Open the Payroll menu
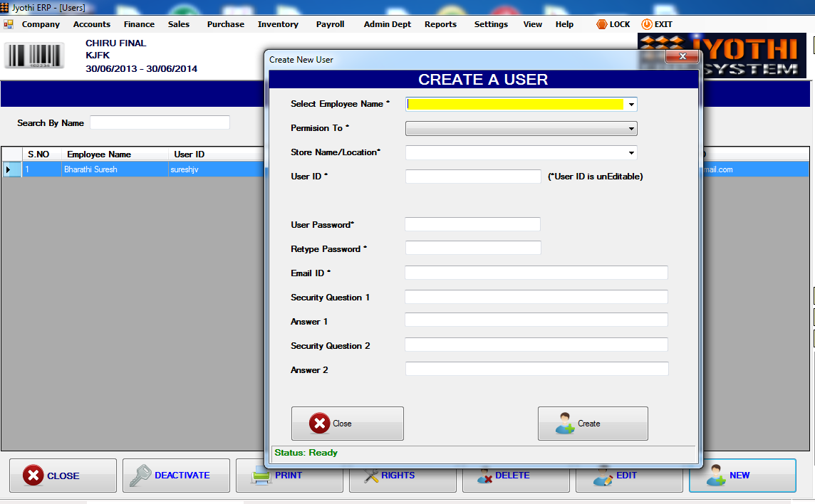Image resolution: width=815 pixels, height=504 pixels. click(x=330, y=23)
